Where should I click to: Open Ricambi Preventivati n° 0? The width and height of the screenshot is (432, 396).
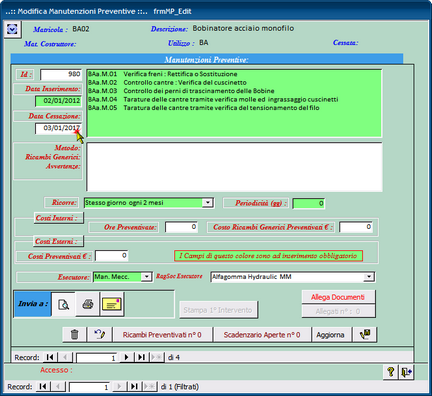pyautogui.click(x=162, y=334)
